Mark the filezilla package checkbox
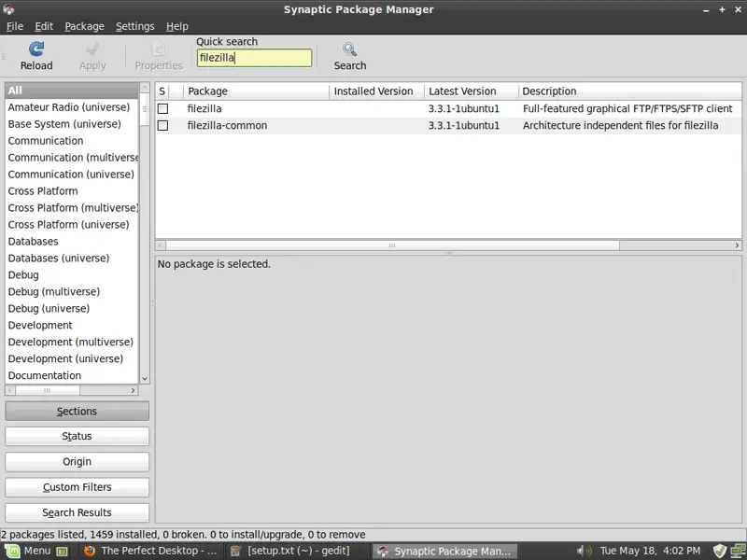This screenshot has width=747, height=560. pos(162,108)
